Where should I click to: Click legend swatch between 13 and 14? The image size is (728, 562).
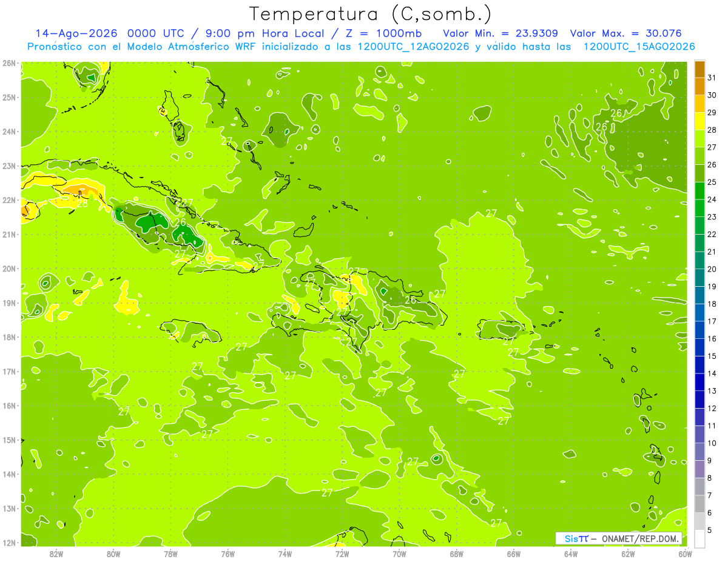click(x=699, y=382)
